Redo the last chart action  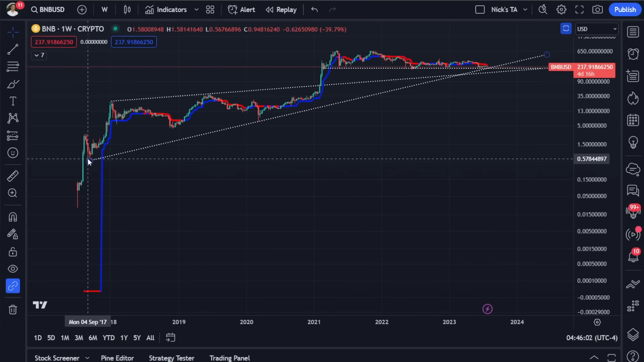click(332, 10)
